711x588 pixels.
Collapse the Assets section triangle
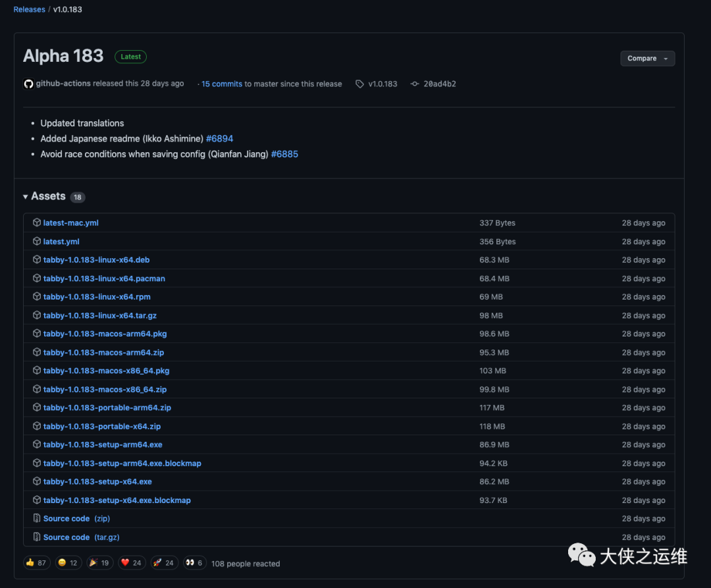(26, 197)
